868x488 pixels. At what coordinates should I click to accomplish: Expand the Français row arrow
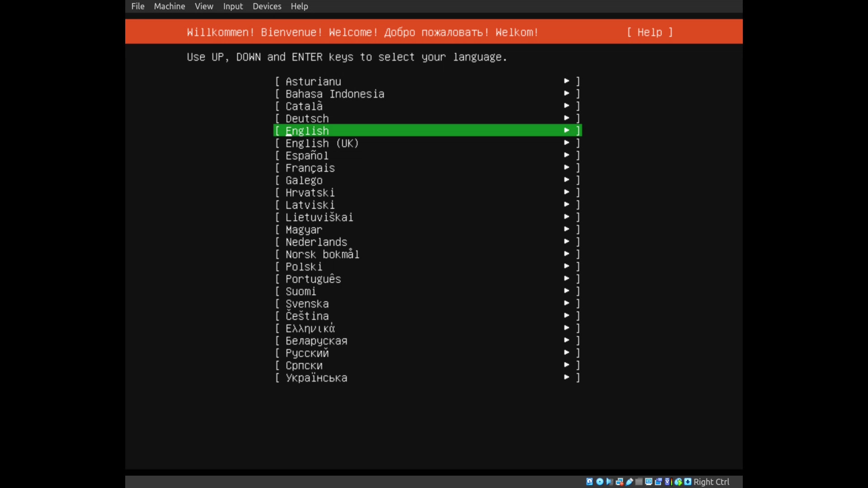tap(566, 167)
